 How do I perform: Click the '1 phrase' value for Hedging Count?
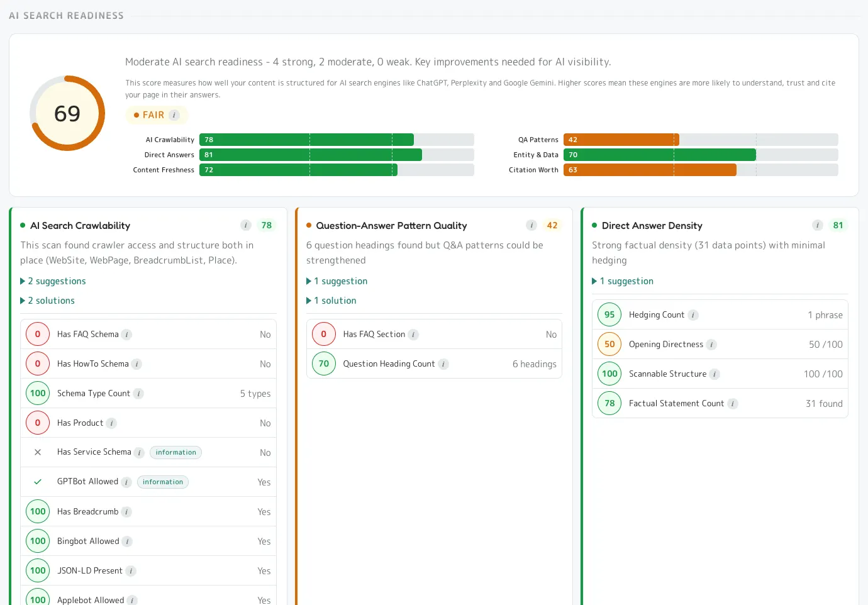click(825, 315)
